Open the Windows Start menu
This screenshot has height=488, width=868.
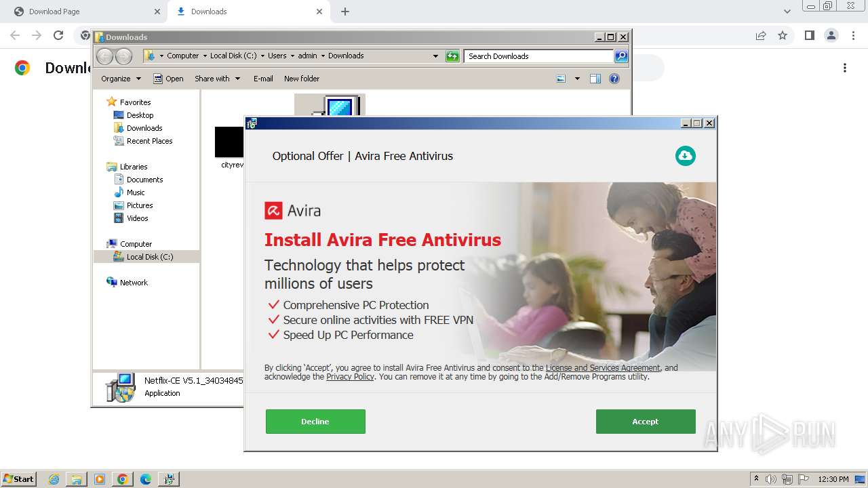point(18,479)
